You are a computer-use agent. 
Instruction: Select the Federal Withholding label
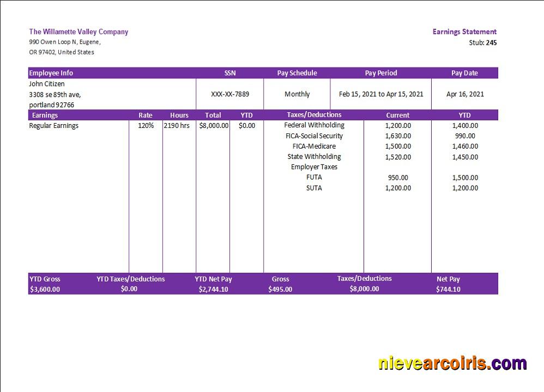pos(314,125)
